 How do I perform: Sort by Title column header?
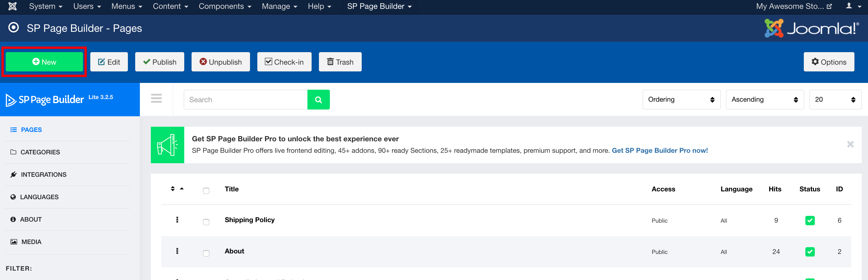(231, 189)
